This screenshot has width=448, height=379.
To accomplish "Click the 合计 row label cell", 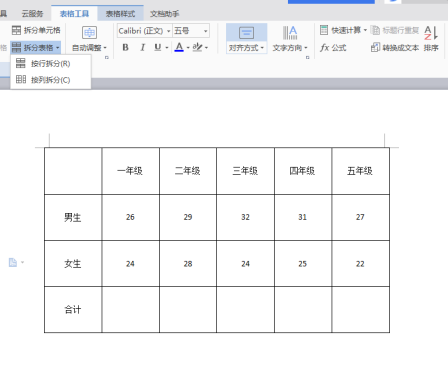I will [73, 310].
